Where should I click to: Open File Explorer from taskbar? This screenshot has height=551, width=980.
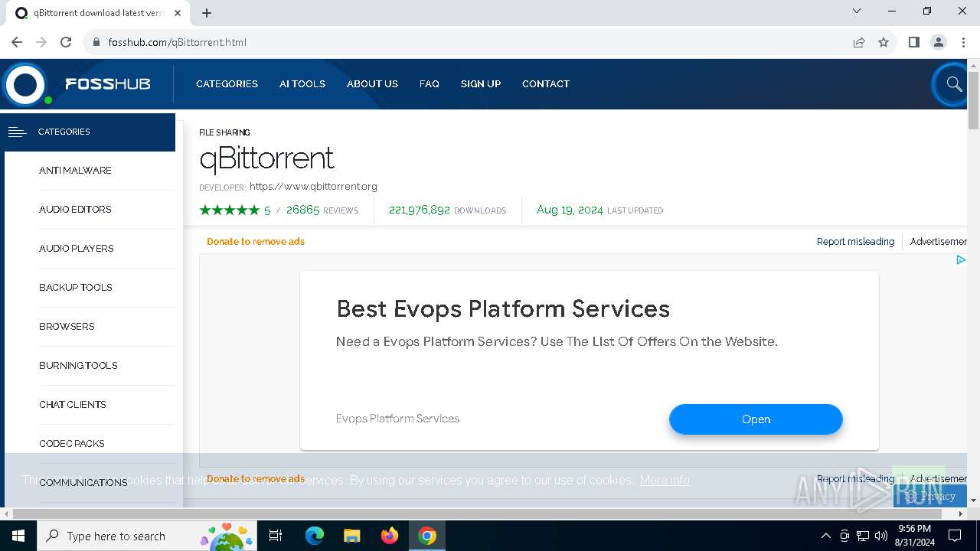pyautogui.click(x=351, y=536)
